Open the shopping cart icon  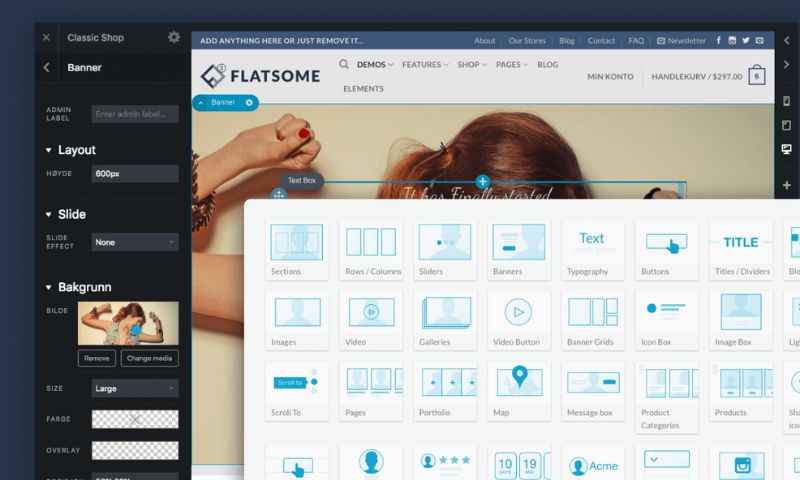point(756,76)
